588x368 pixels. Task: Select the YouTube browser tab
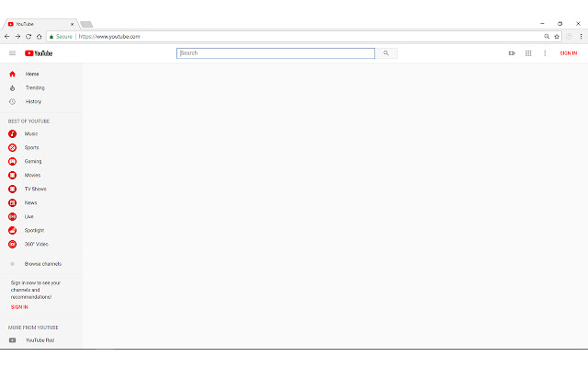click(40, 24)
